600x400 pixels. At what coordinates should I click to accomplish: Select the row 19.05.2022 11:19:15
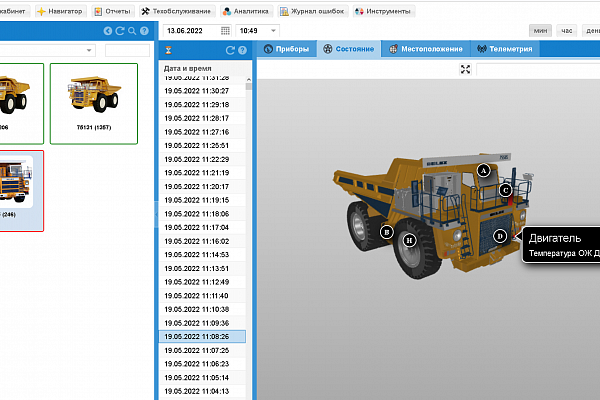click(202, 200)
